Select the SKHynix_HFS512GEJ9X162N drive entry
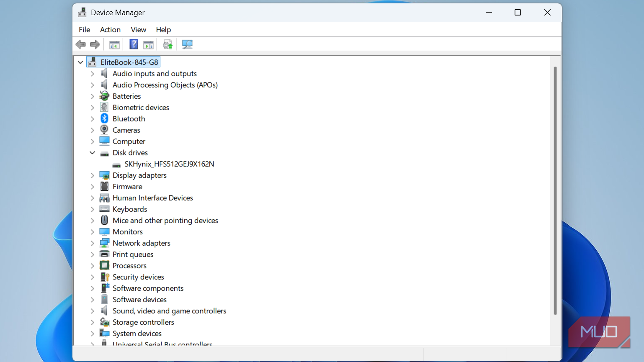 click(x=169, y=164)
